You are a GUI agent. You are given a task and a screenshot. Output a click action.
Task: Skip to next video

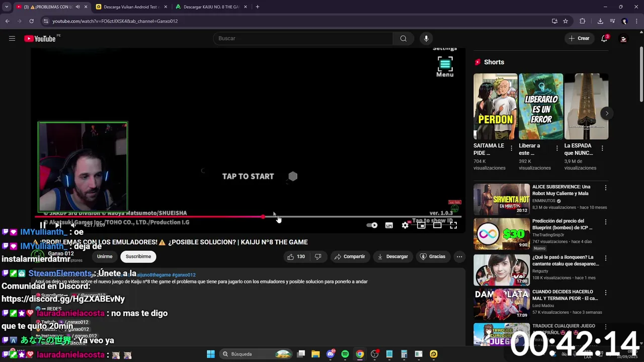(x=58, y=225)
